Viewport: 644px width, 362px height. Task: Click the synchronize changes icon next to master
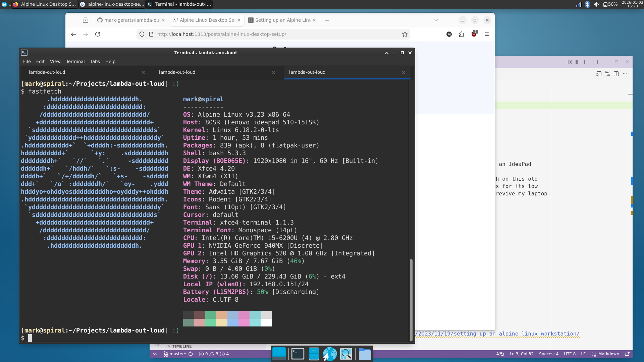(191, 354)
